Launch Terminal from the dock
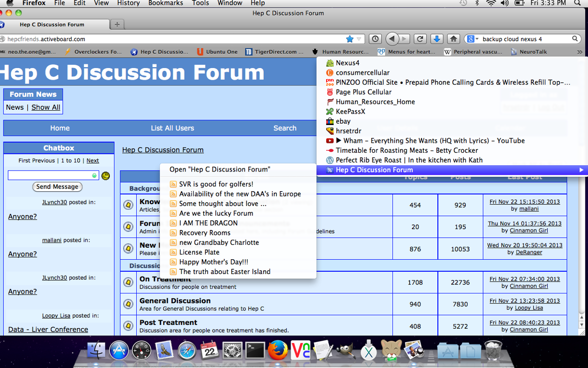This screenshot has height=368, width=588. [255, 351]
